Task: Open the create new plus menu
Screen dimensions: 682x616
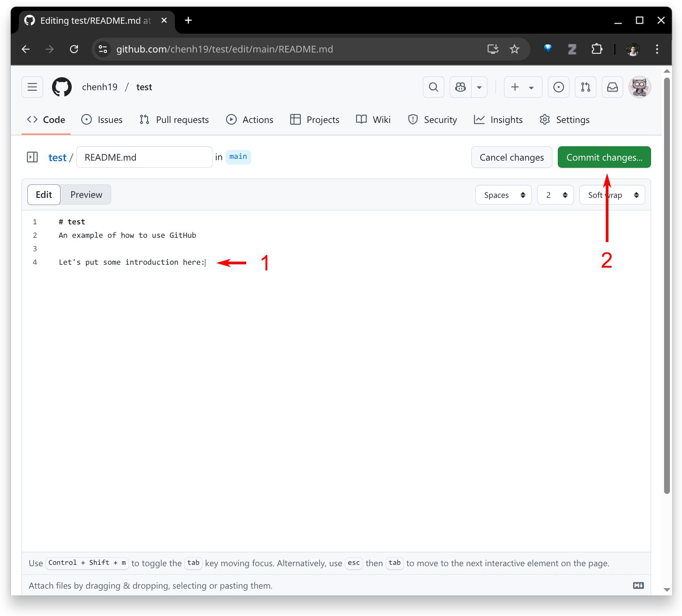Action: coord(523,87)
